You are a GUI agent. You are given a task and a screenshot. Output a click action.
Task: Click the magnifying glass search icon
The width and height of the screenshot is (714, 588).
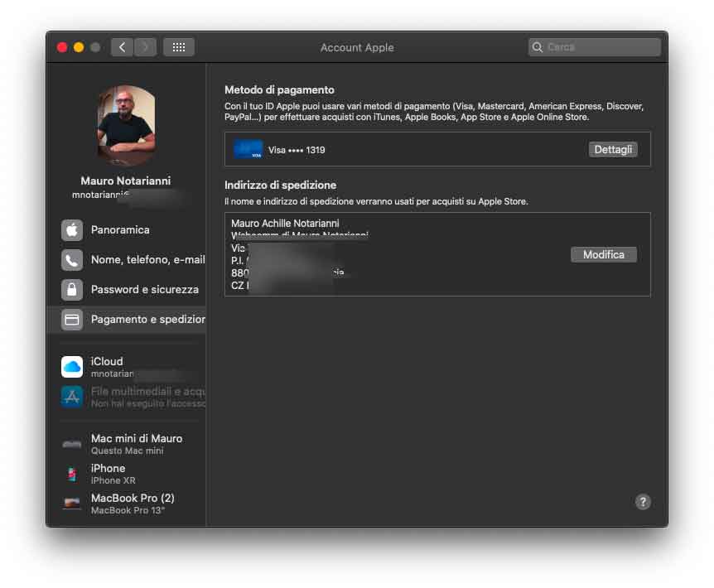[538, 47]
